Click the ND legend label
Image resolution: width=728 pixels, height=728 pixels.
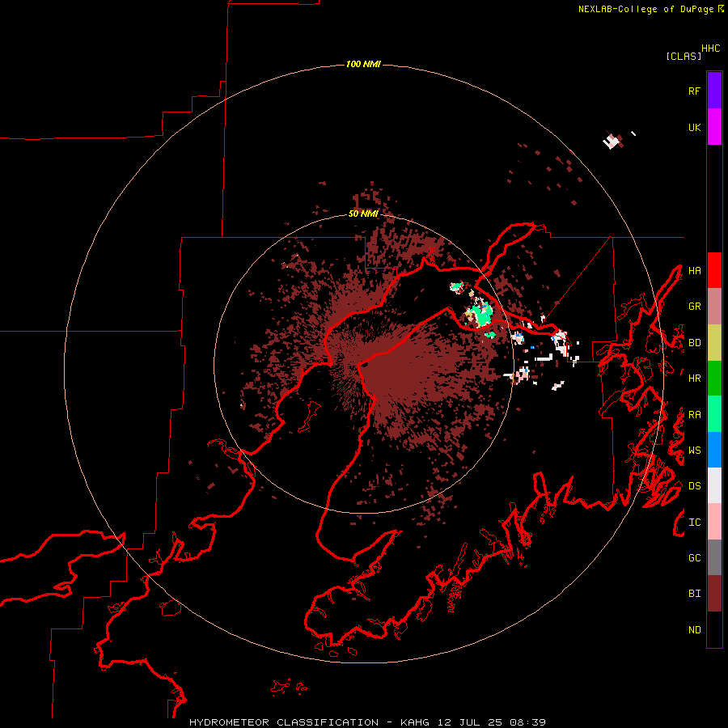[694, 630]
